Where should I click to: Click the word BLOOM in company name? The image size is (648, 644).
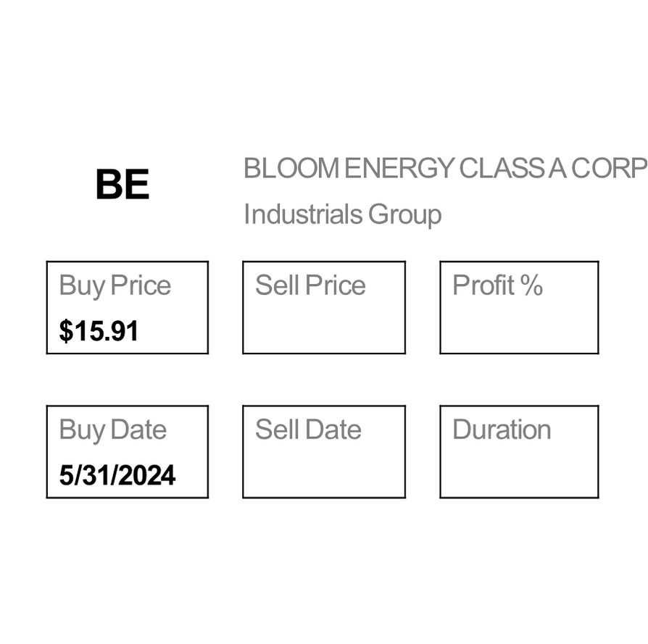pos(291,169)
